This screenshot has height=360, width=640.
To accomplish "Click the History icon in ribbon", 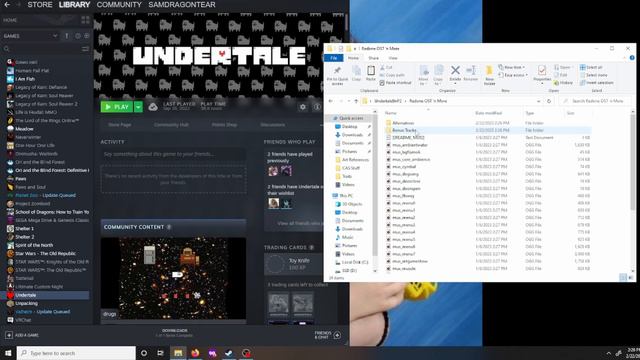I will (x=563, y=82).
